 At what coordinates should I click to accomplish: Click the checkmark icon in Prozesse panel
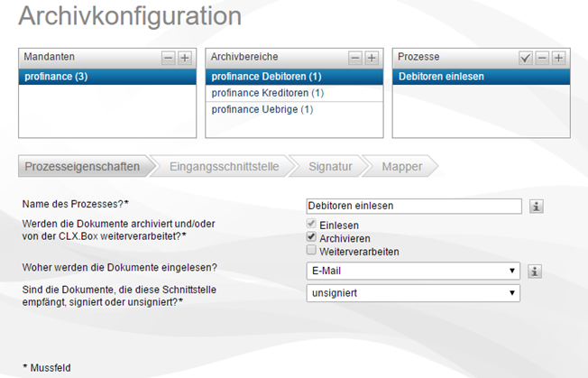[526, 57]
